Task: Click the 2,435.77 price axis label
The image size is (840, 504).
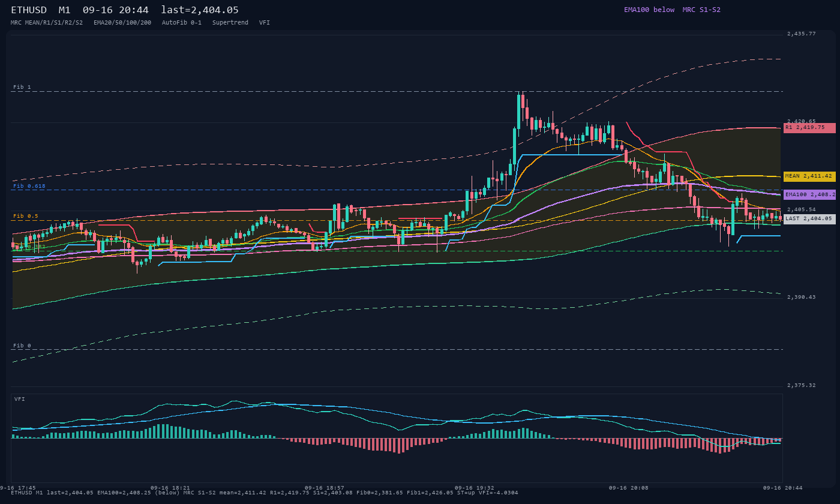Action: 802,34
